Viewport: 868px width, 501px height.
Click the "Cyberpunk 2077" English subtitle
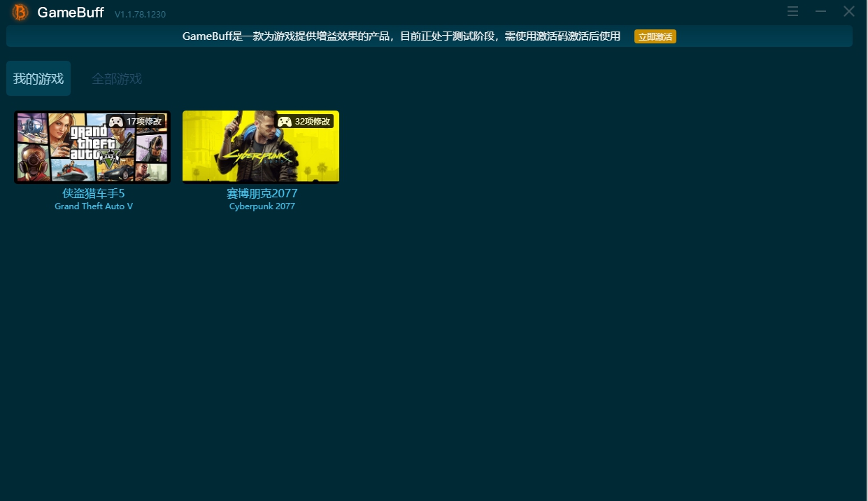tap(262, 206)
